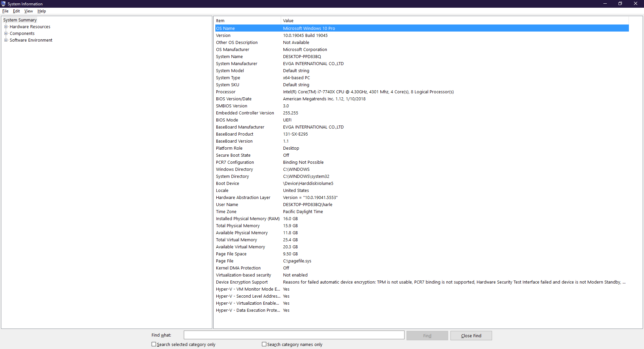The height and width of the screenshot is (349, 644).
Task: Expand the Software Environment node
Action: coord(6,40)
